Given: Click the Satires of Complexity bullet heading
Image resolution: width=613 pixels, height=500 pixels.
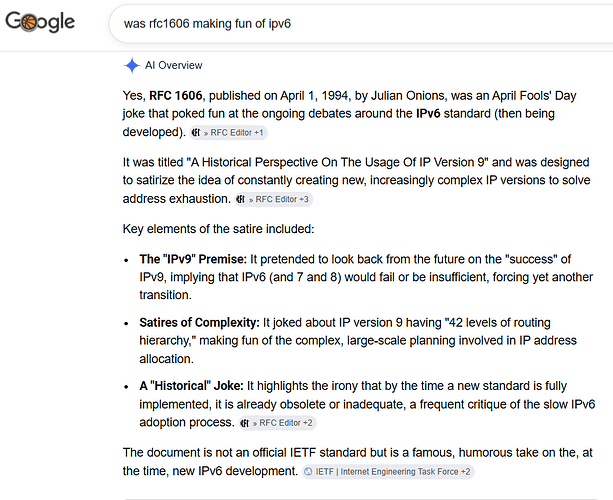Looking at the screenshot, I should 199,323.
